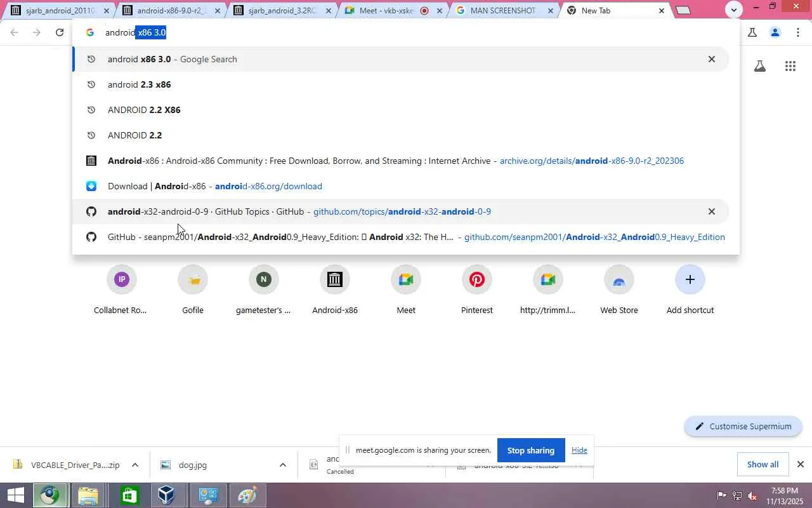
Task: Open the android-x32-android-0-9 GitHub Topics suggestion
Action: (x=400, y=211)
